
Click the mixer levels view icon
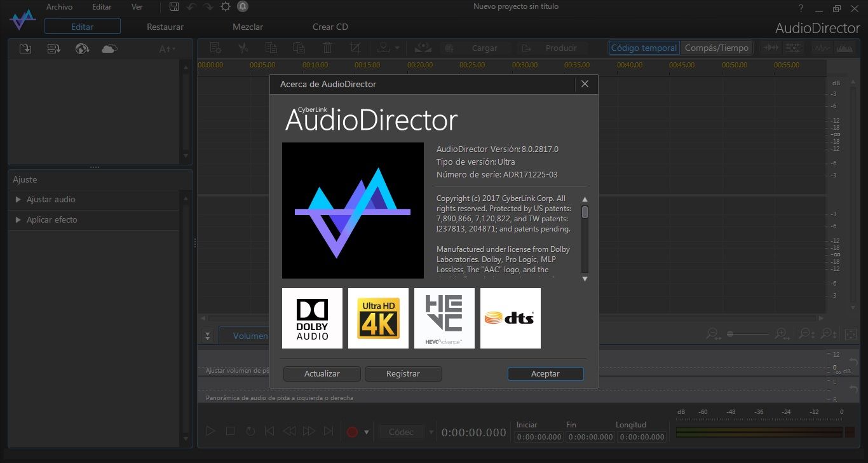tap(792, 48)
